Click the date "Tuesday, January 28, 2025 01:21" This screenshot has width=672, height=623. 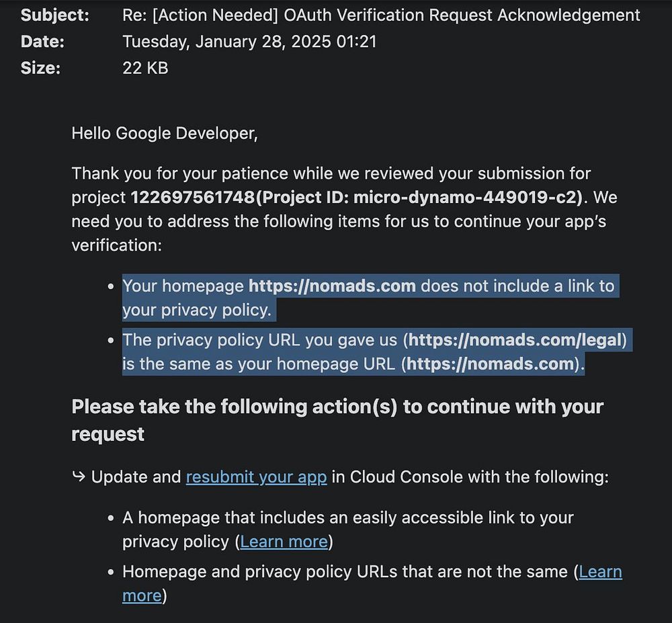pyautogui.click(x=249, y=42)
